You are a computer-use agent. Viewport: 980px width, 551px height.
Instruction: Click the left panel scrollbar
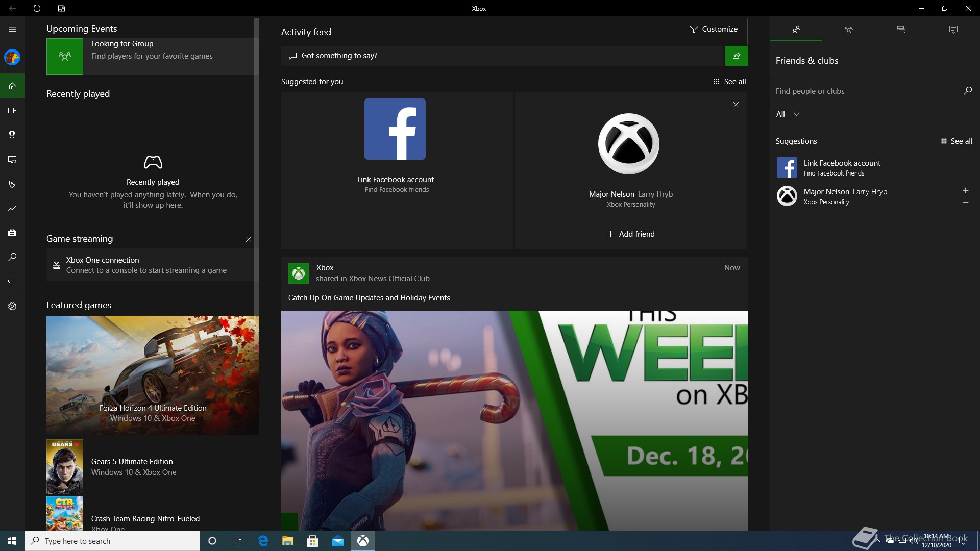click(257, 167)
